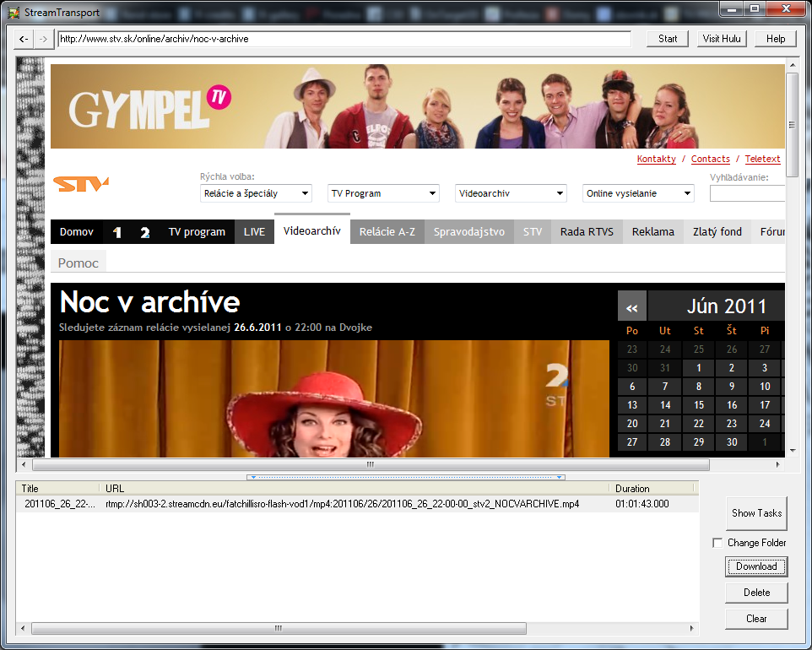The width and height of the screenshot is (812, 650).
Task: Click the horizontal scrollbar of the web view
Action: [371, 465]
